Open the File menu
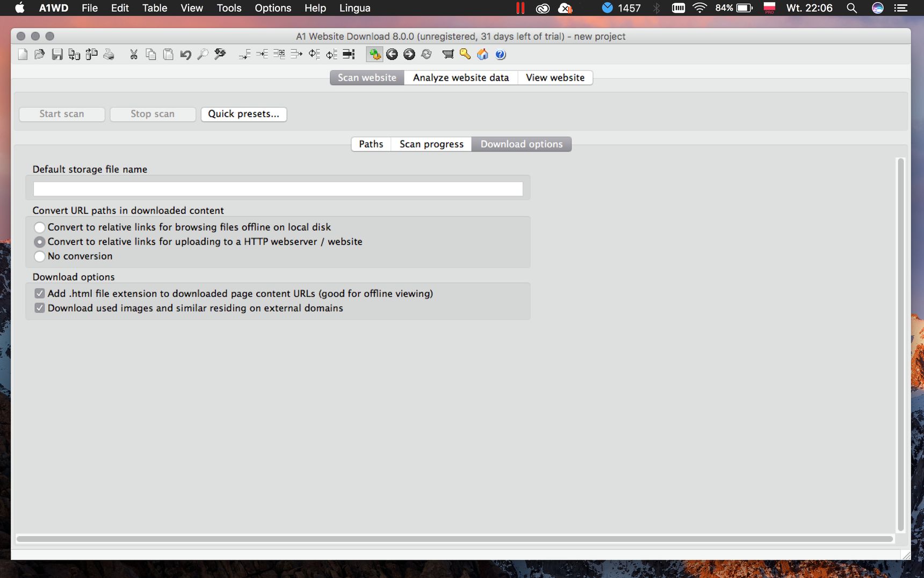Image resolution: width=924 pixels, height=578 pixels. (90, 8)
